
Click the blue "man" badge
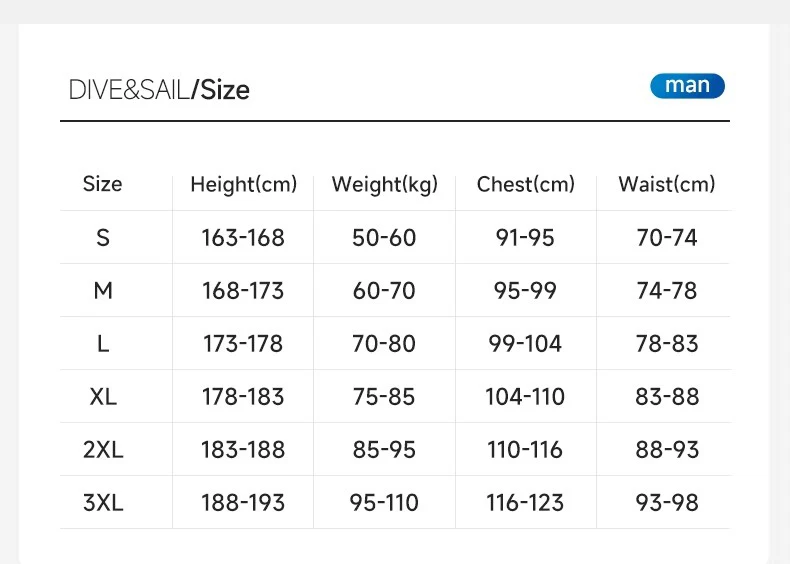point(687,86)
